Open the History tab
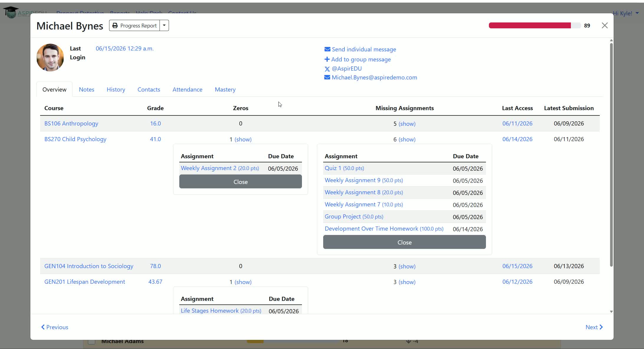The height and width of the screenshot is (349, 644). 116,89
